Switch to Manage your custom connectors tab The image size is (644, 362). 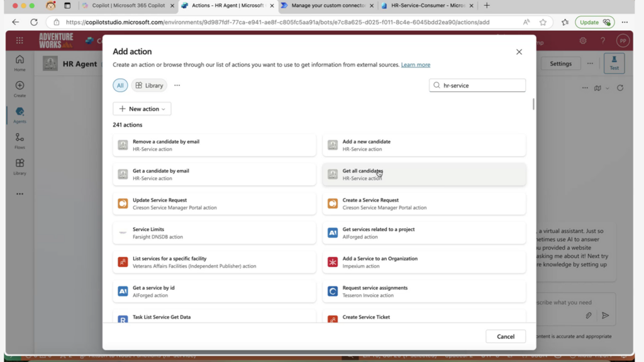click(x=327, y=5)
